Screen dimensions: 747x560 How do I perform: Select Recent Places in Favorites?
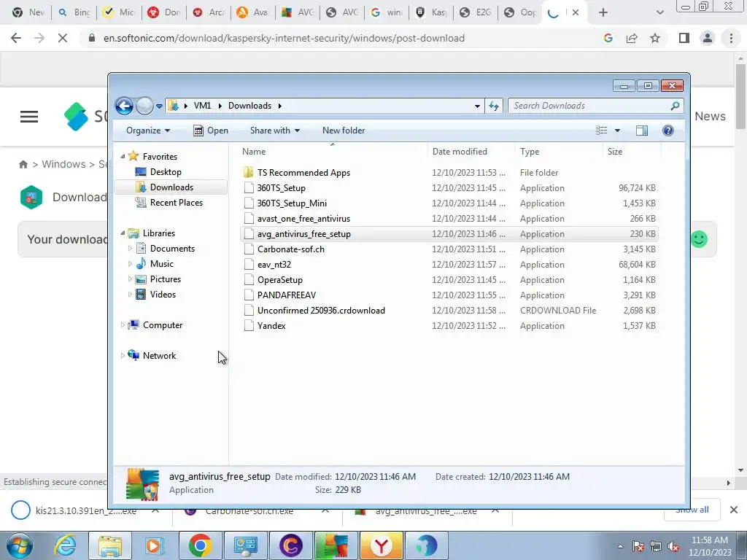coord(177,203)
